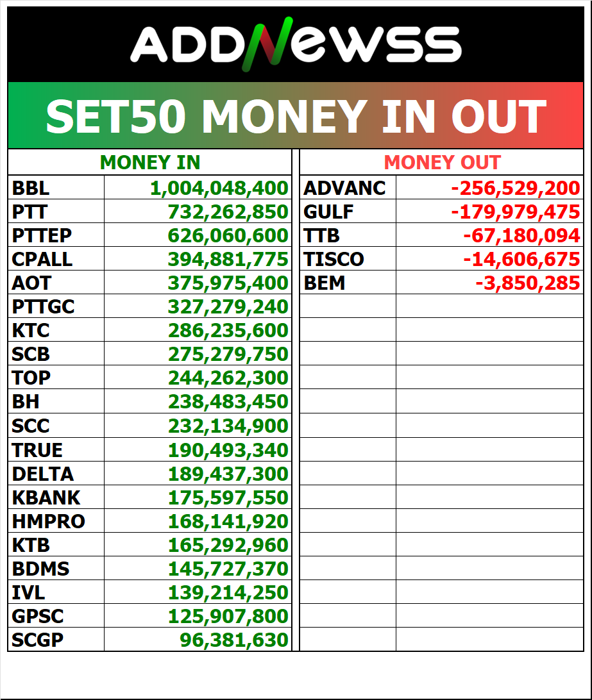Click the SCGP value 96,381,630
The height and width of the screenshot is (700, 592).
pos(234,640)
